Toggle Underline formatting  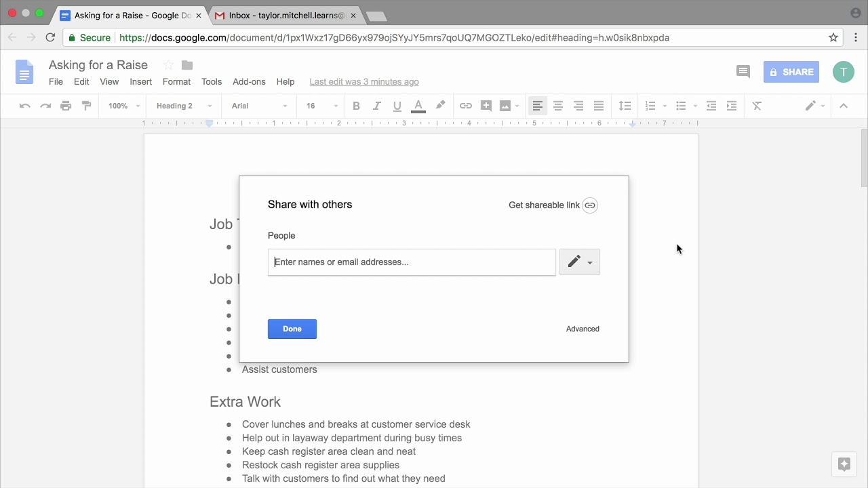pyautogui.click(x=397, y=106)
